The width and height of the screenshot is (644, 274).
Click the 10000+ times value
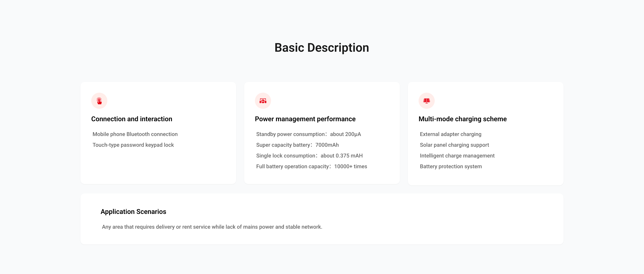coord(351,166)
